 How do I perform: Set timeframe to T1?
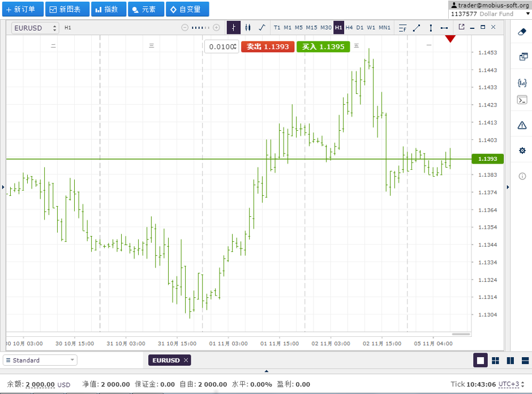click(x=277, y=28)
